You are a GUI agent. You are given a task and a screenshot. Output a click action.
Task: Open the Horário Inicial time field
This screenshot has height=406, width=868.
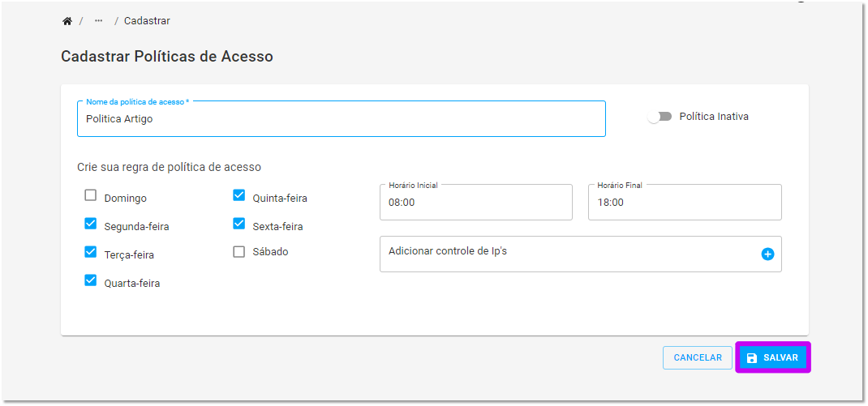(476, 203)
